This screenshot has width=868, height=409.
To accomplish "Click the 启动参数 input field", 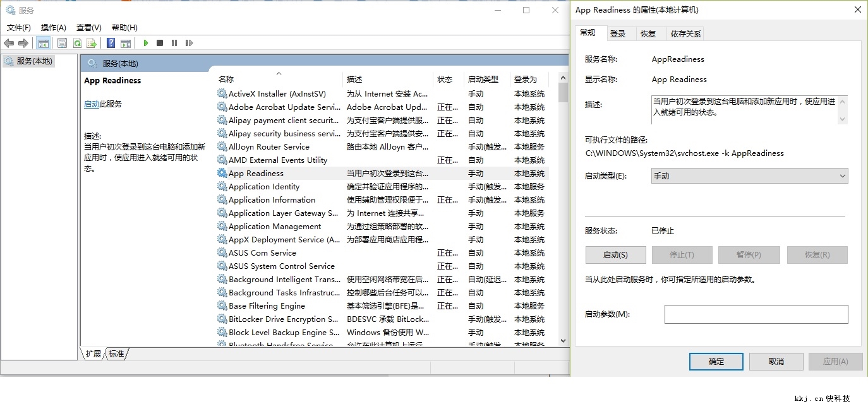I will coord(756,314).
